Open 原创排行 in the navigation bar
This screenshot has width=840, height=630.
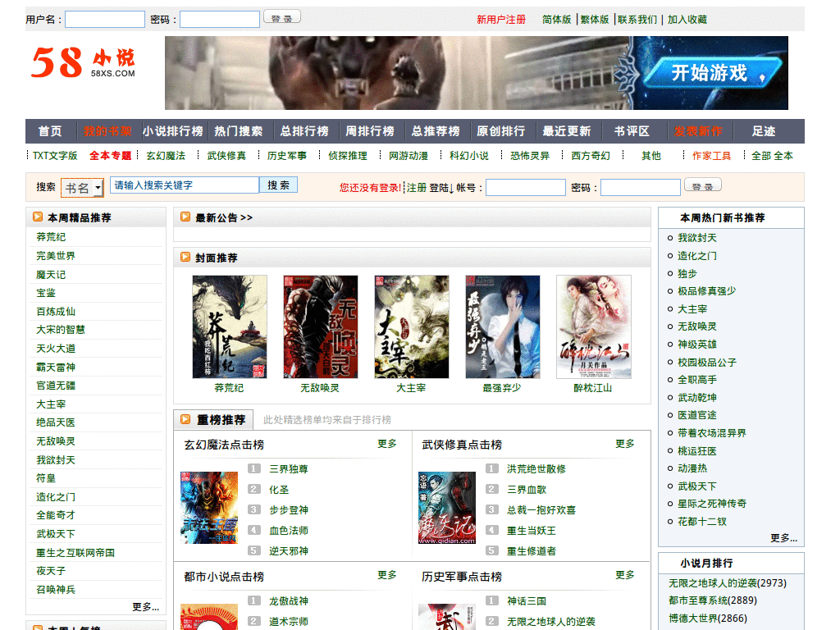tap(501, 131)
